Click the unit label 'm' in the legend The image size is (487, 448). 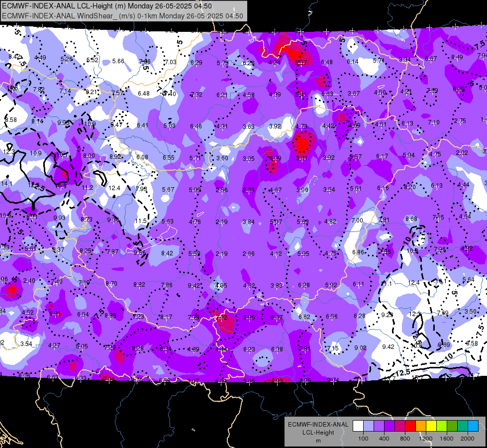[318, 441]
